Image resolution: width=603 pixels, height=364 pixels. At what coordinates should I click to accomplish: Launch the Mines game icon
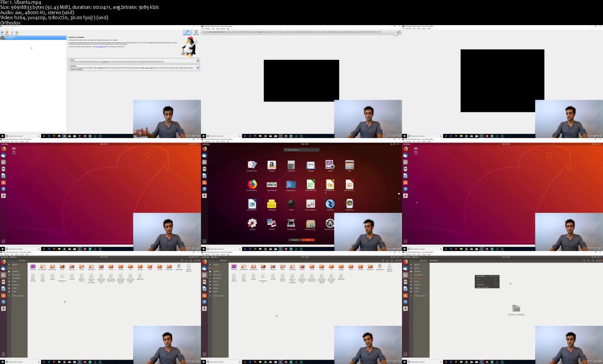291,204
